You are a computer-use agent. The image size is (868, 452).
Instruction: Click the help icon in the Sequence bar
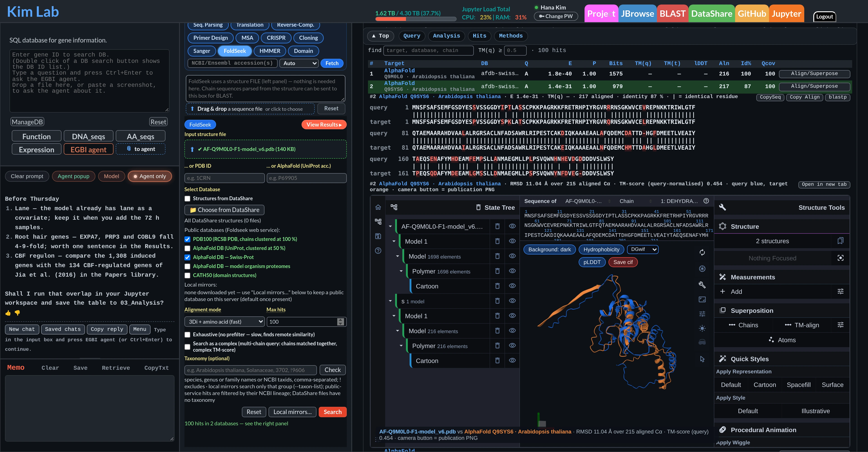coord(706,201)
